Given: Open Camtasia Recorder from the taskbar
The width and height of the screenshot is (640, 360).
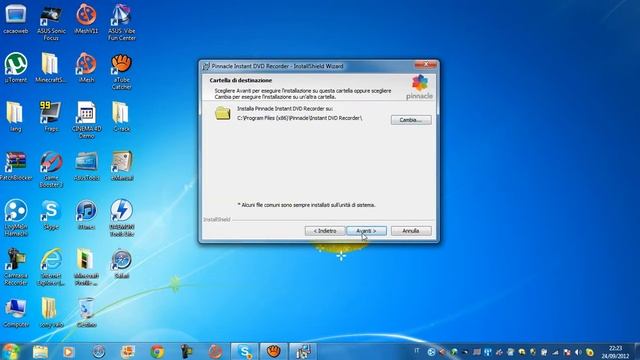Looking at the screenshot, I should [x=187, y=351].
